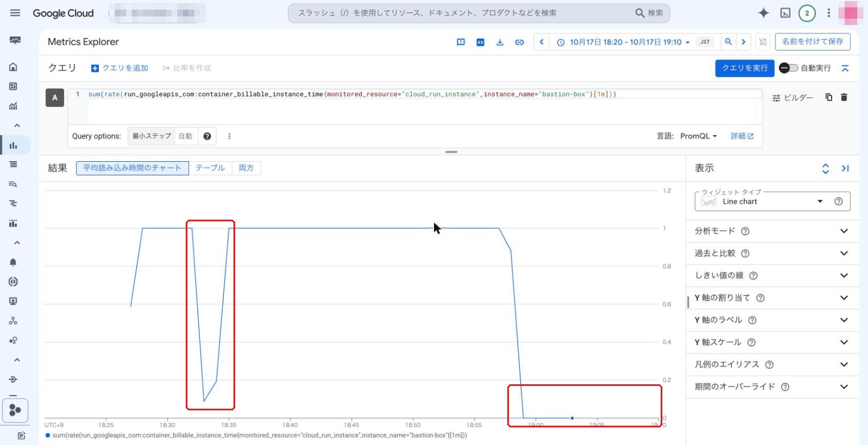Open the Line chart widget type dropdown
Screen dimensions: 868x445
click(x=773, y=201)
